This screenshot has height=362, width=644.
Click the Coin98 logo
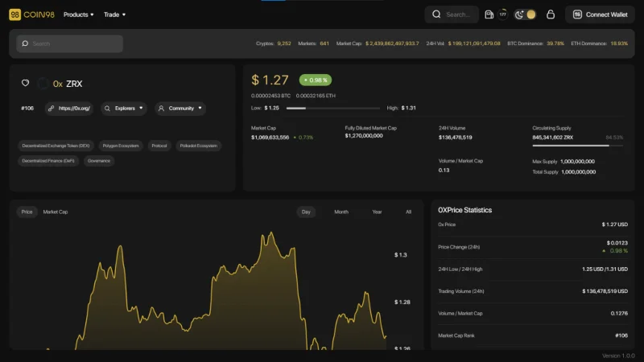(31, 14)
